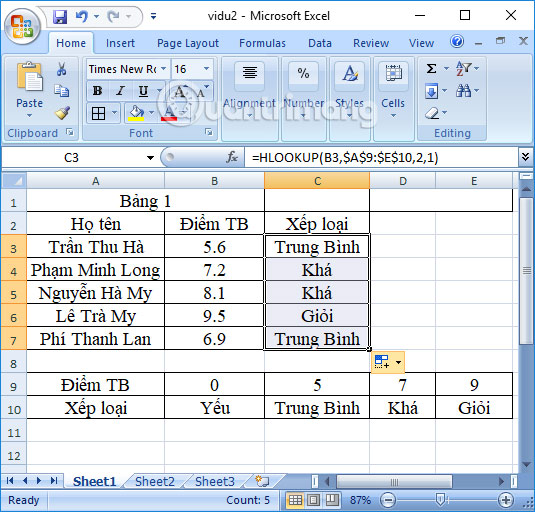Click the AutoSum sigma icon

pos(432,69)
